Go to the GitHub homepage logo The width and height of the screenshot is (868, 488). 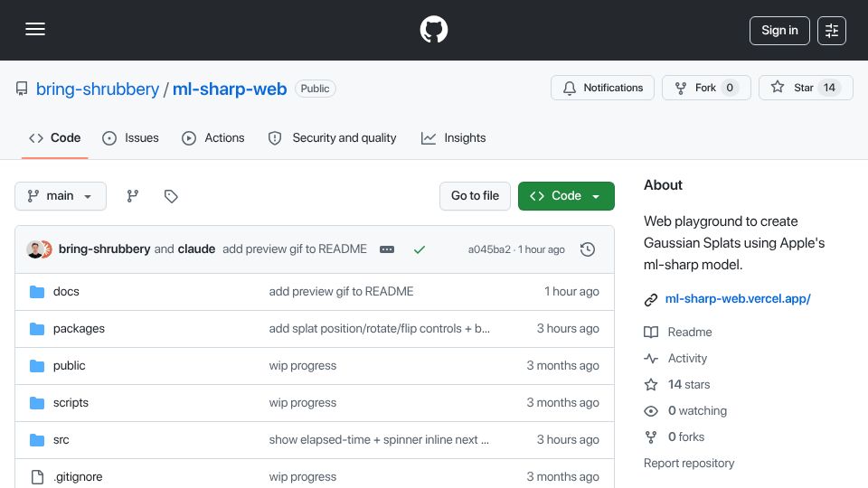pos(433,29)
